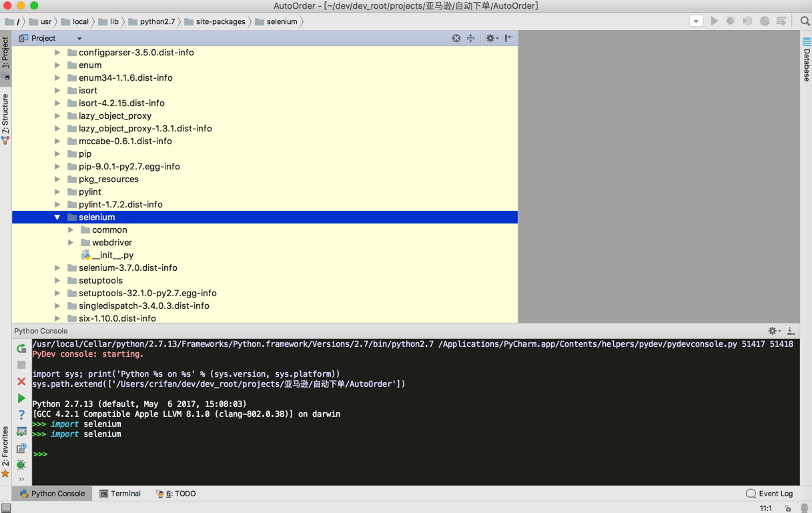
Task: Click the selenium breadcrumb
Action: point(276,21)
